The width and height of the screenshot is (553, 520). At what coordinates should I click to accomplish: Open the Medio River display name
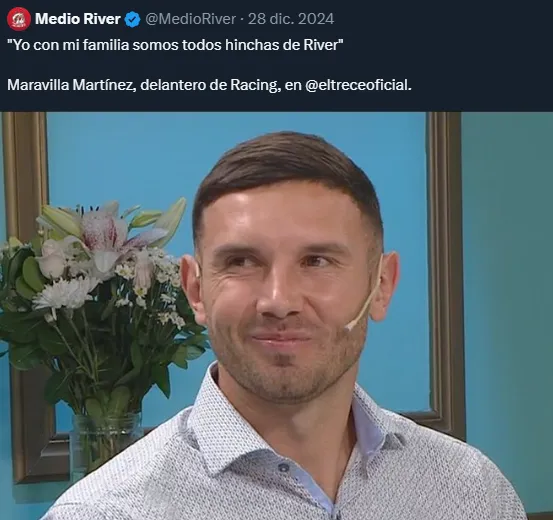(78, 19)
